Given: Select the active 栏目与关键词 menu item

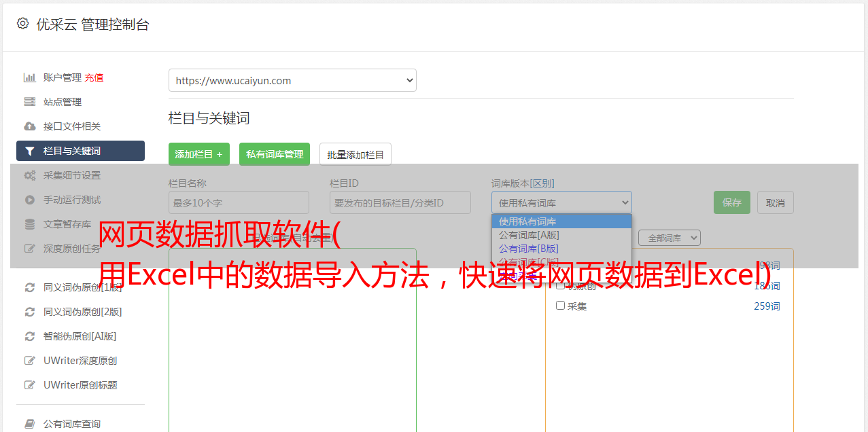Looking at the screenshot, I should click(x=80, y=151).
